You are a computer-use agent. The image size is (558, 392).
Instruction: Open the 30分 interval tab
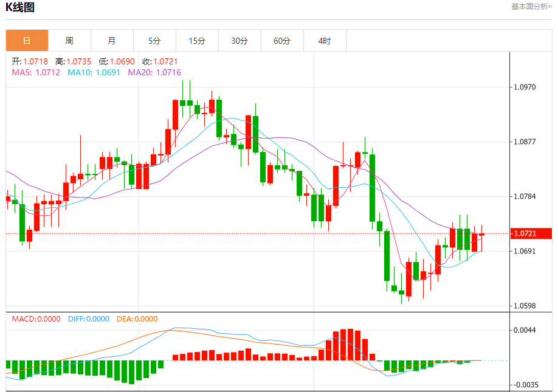pyautogui.click(x=239, y=41)
